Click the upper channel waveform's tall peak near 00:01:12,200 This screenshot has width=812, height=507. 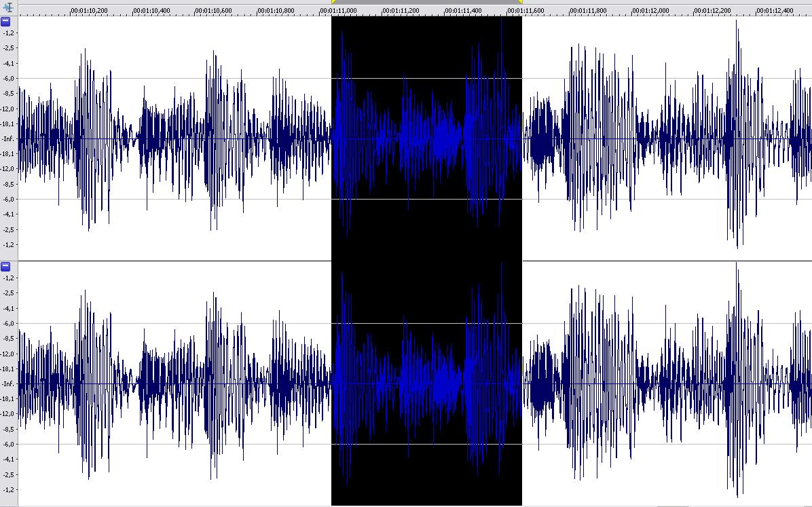pos(737,134)
